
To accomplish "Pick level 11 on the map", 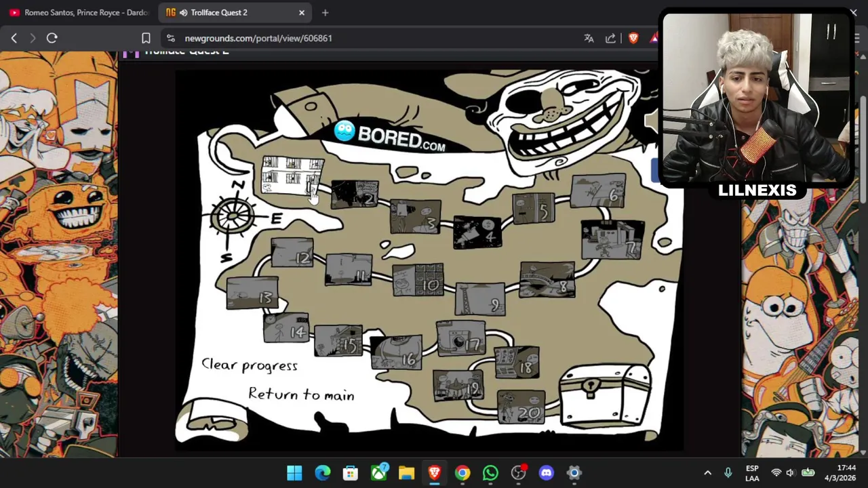I will 349,269.
